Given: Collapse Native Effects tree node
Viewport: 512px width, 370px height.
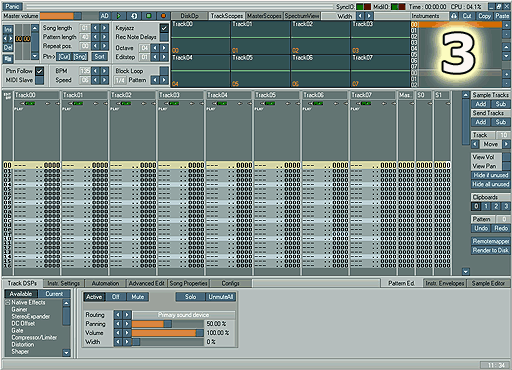Looking at the screenshot, I should point(7,302).
